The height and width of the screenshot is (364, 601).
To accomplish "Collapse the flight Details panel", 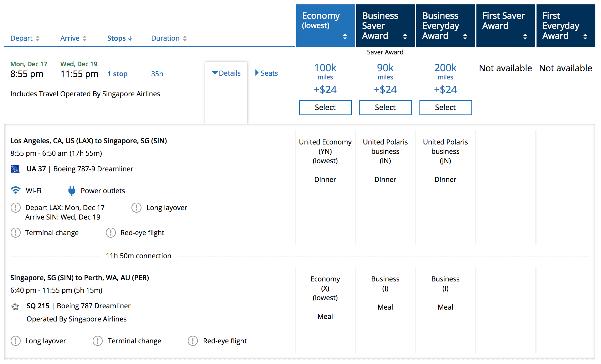I will pos(226,73).
